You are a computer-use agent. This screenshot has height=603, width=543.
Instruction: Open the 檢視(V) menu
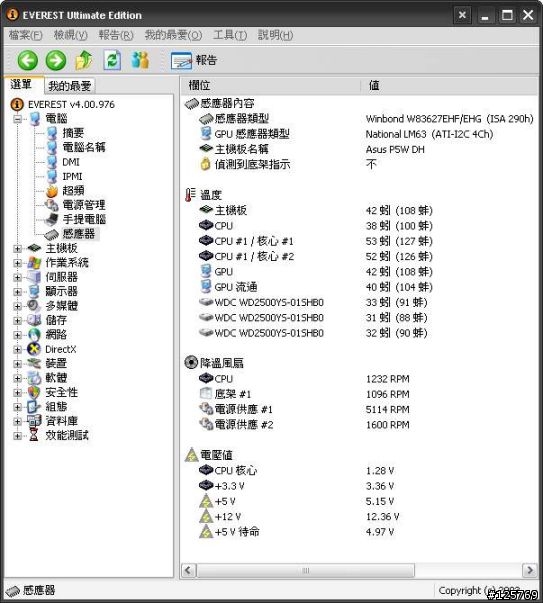(x=70, y=35)
